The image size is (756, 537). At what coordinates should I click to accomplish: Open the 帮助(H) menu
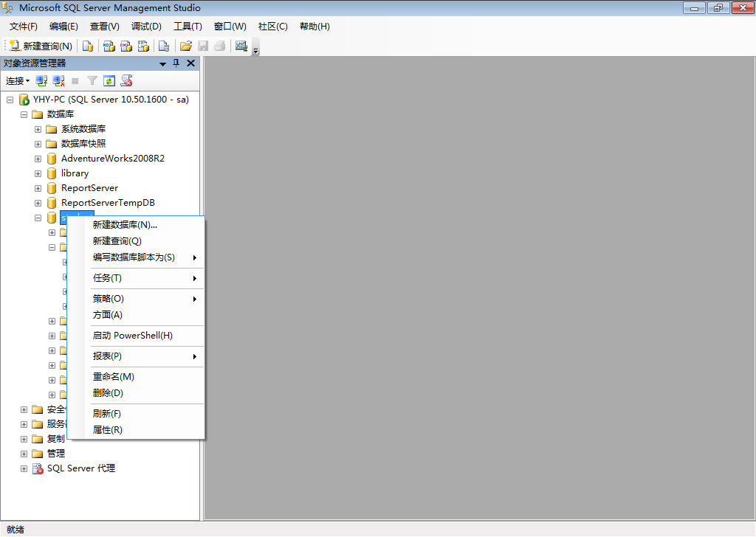(x=315, y=27)
